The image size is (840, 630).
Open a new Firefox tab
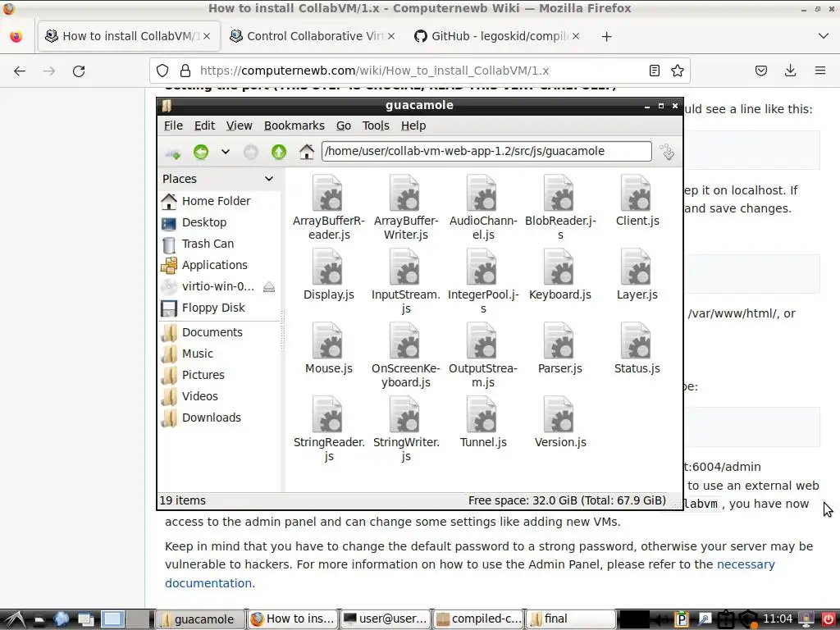[x=606, y=36]
